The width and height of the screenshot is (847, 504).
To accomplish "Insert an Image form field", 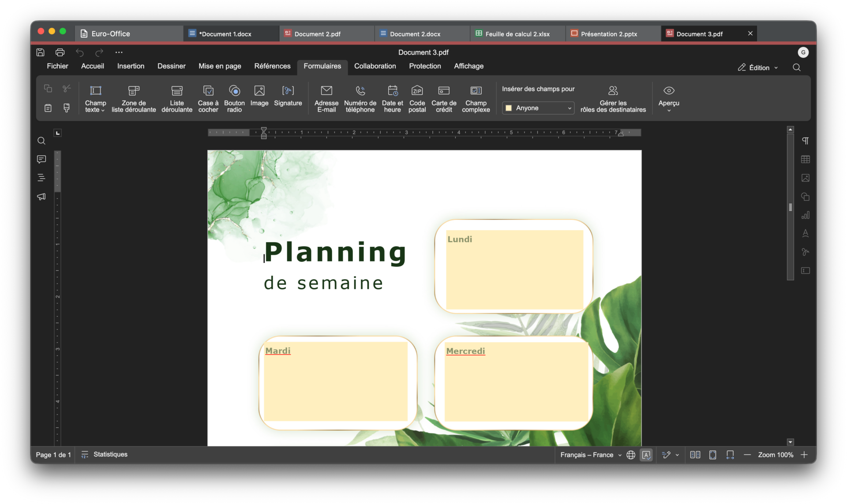I will pyautogui.click(x=259, y=96).
